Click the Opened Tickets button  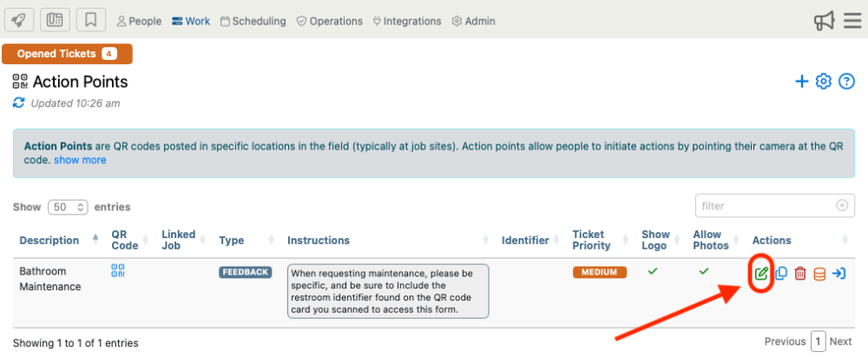[x=67, y=54]
